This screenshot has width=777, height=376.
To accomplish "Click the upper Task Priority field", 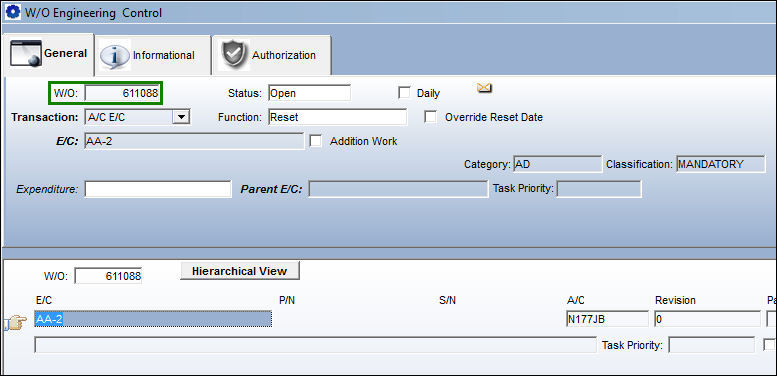I will coord(599,189).
